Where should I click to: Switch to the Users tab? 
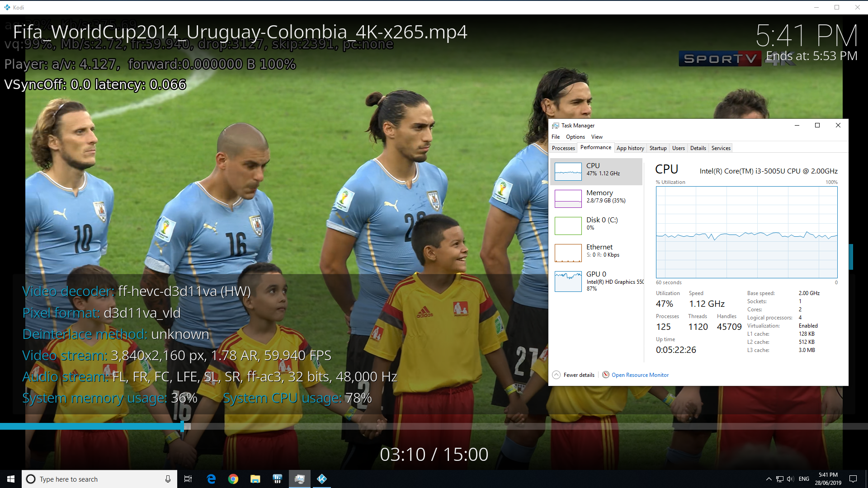(678, 148)
